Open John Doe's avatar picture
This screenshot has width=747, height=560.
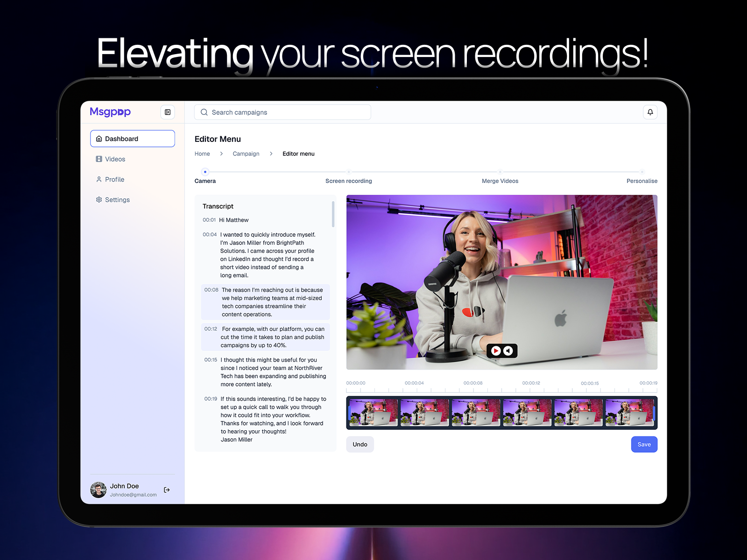(x=98, y=490)
